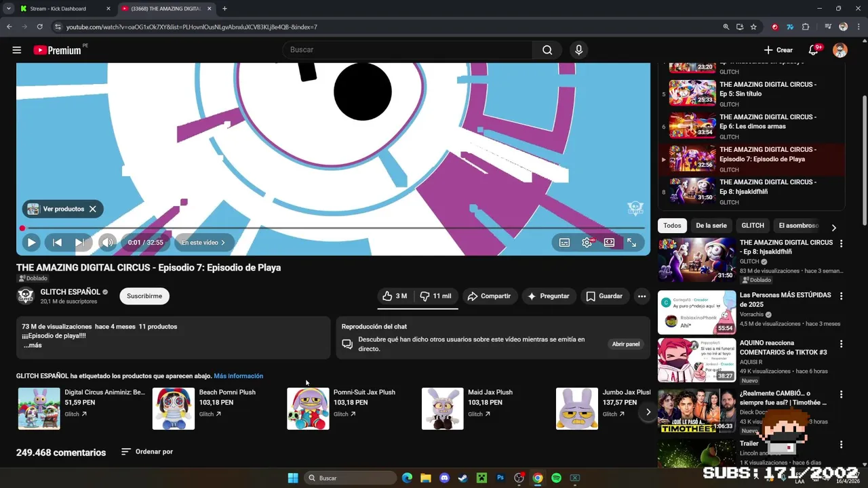Image resolution: width=868 pixels, height=488 pixels.
Task: Open the Chrome extensions puzzle icon
Action: pos(806,27)
